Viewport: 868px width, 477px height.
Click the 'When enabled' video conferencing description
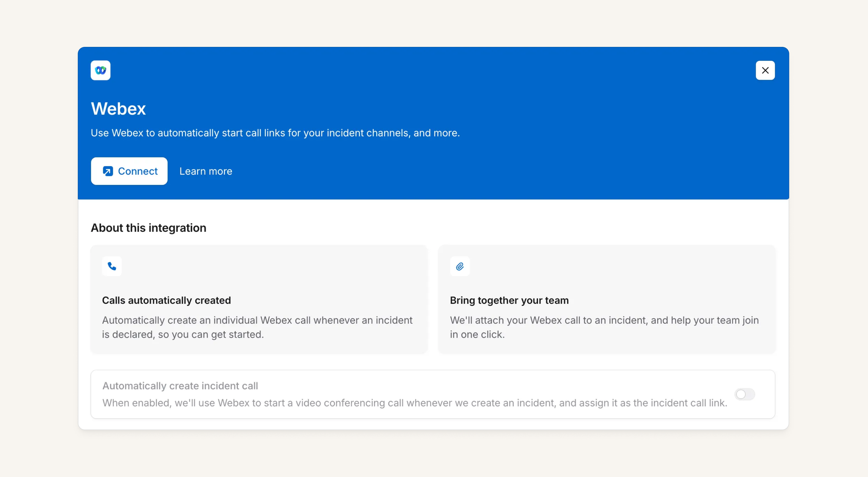pos(414,403)
